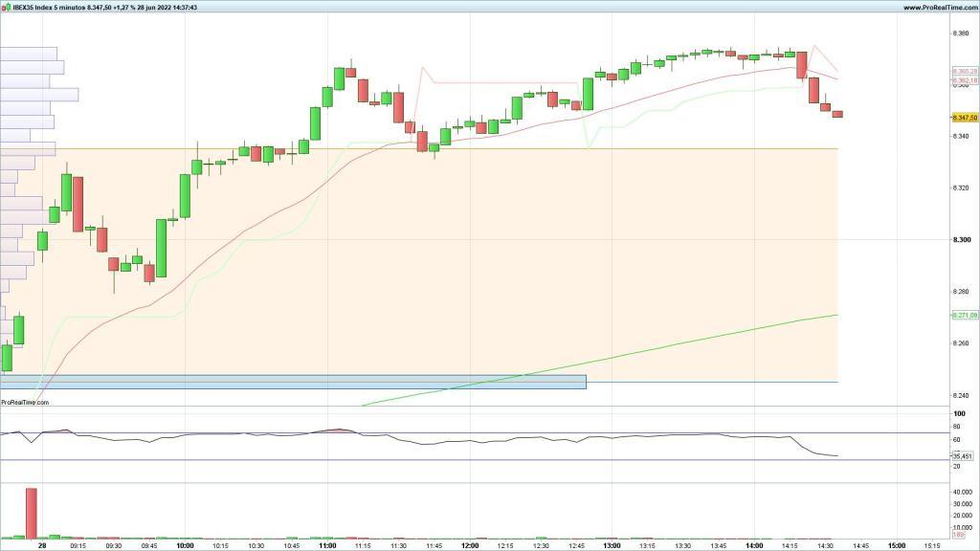Click the 15:00 marker on time axis
This screenshot has width=980, height=551.
(896, 546)
